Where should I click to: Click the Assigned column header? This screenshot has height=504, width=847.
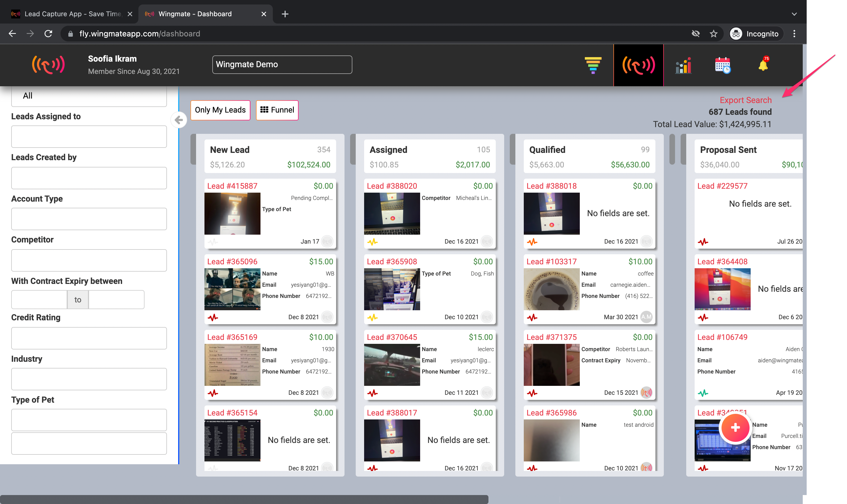click(430, 157)
